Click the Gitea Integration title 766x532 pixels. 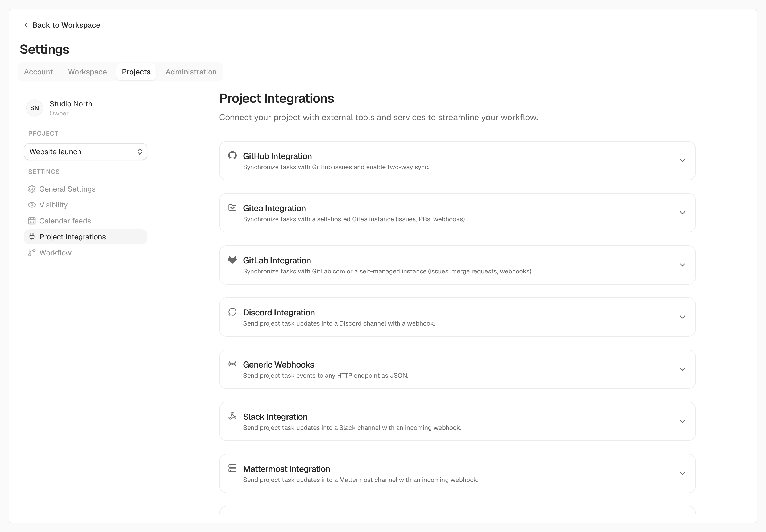tap(274, 208)
